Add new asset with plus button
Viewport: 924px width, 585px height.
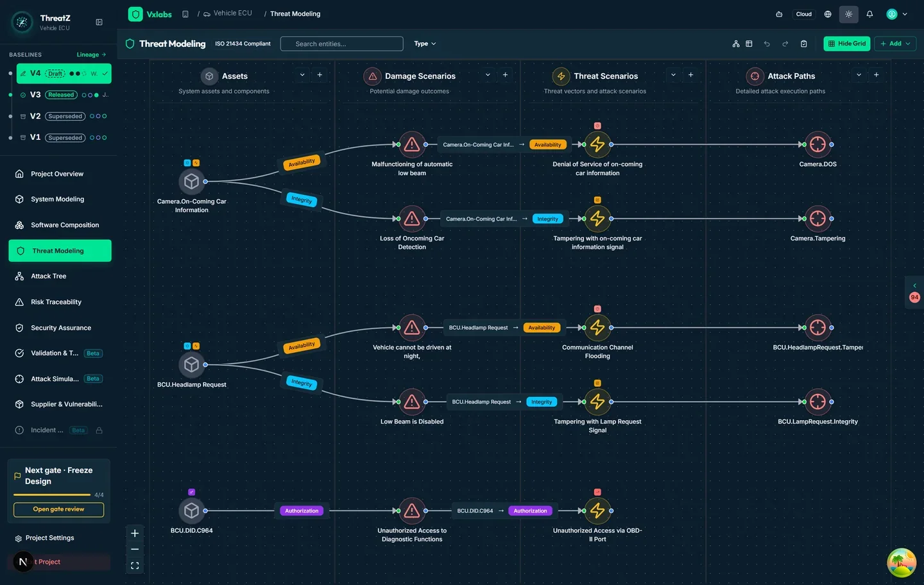(x=320, y=75)
